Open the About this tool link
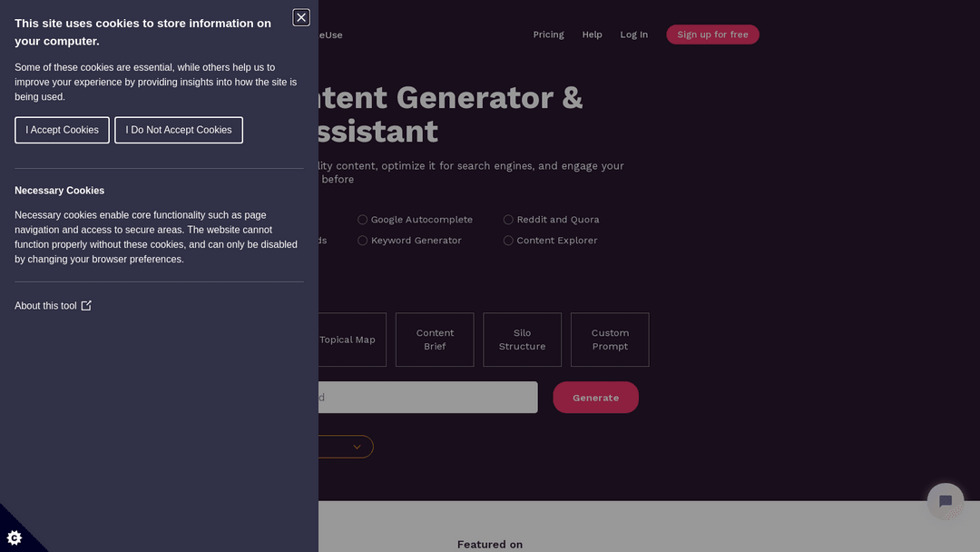980x552 pixels. [x=45, y=306]
